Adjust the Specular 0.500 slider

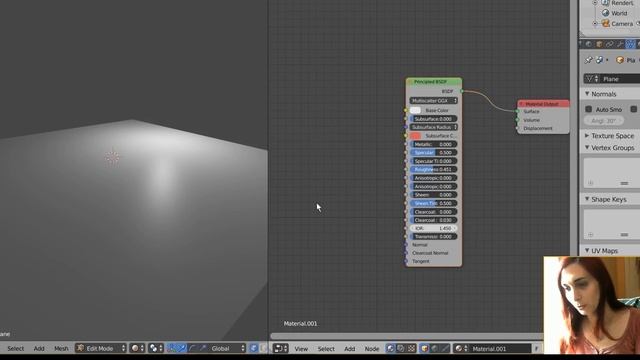point(433,153)
